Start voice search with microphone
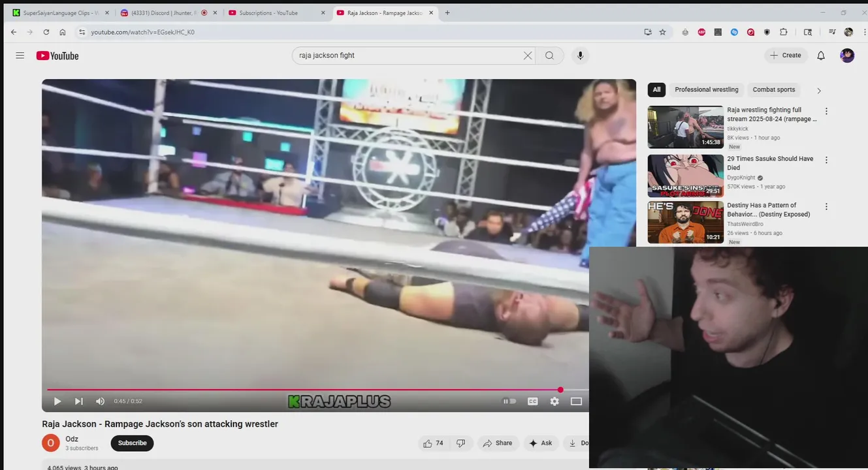This screenshot has height=470, width=868. click(x=580, y=55)
